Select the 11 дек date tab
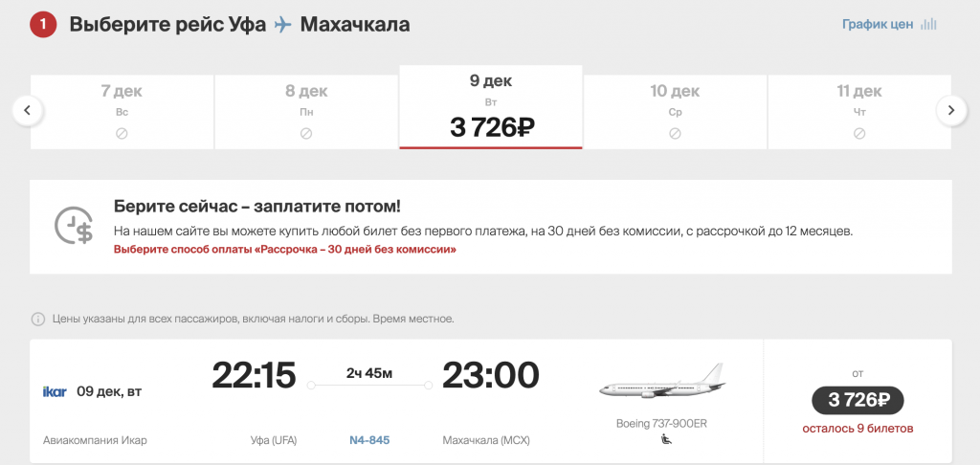This screenshot has width=980, height=465. click(859, 112)
